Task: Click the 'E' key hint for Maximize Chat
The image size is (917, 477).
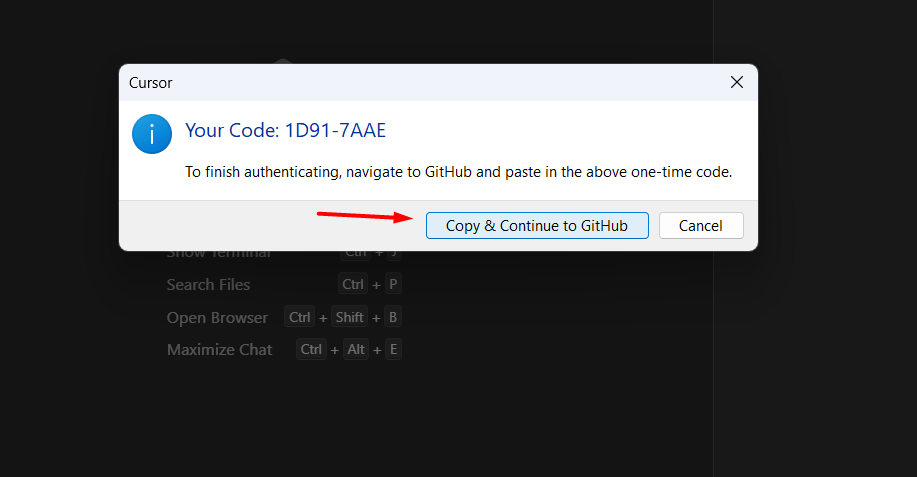Action: click(393, 350)
